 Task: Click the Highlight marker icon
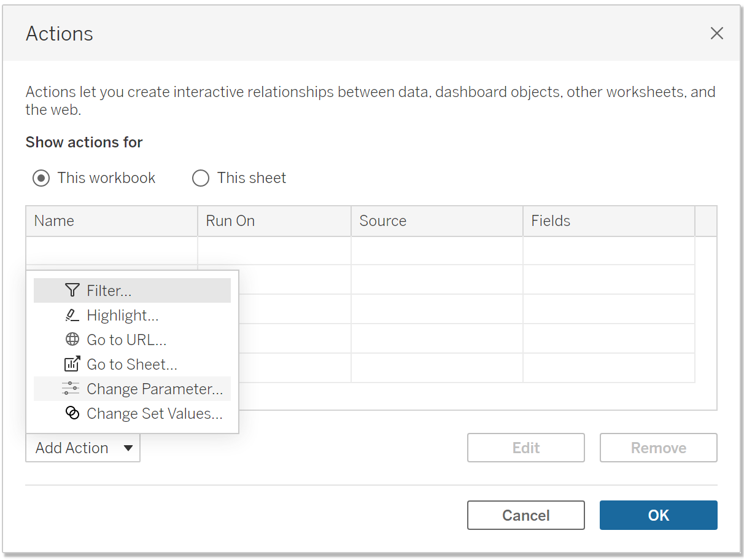click(72, 316)
